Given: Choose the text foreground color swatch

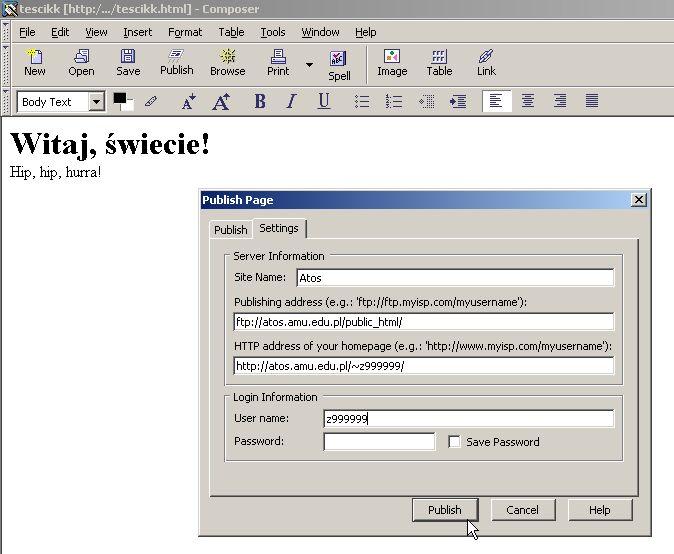Looking at the screenshot, I should coord(119,98).
